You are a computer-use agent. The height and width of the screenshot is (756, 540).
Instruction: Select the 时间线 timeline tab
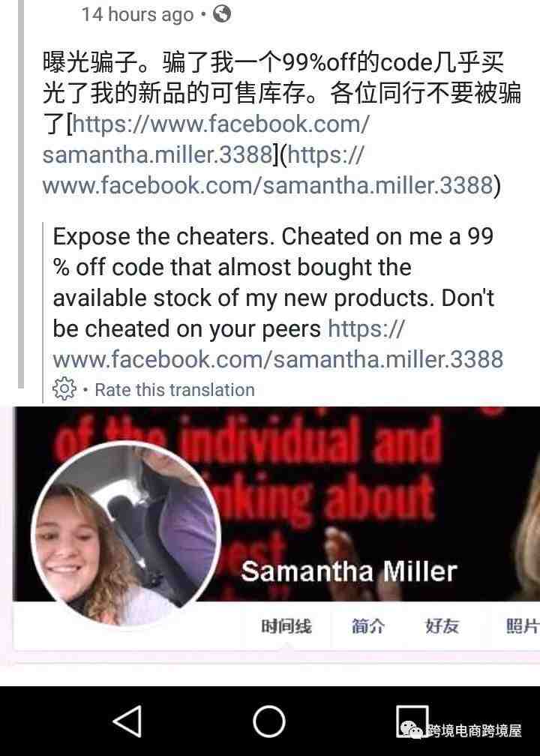286,625
